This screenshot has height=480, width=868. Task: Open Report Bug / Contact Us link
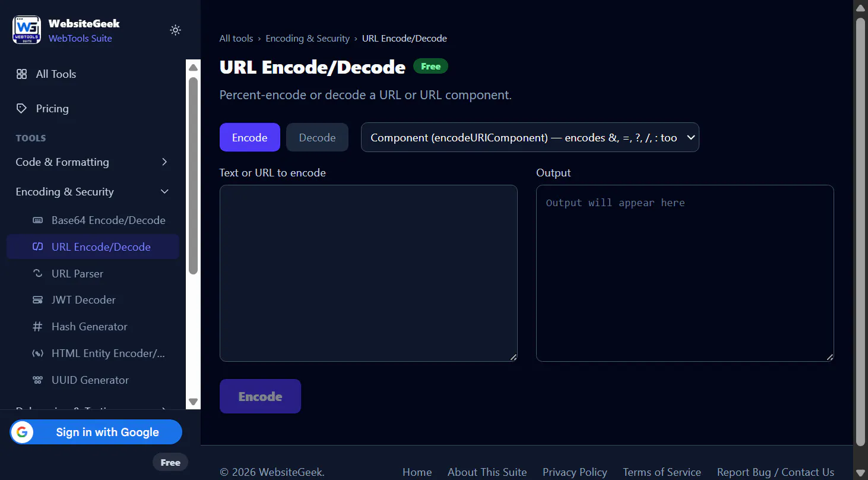[x=775, y=472]
